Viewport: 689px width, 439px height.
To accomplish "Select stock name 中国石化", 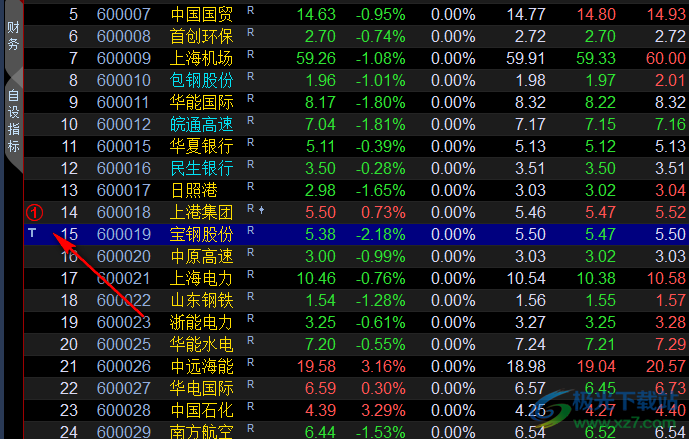I will (x=202, y=410).
